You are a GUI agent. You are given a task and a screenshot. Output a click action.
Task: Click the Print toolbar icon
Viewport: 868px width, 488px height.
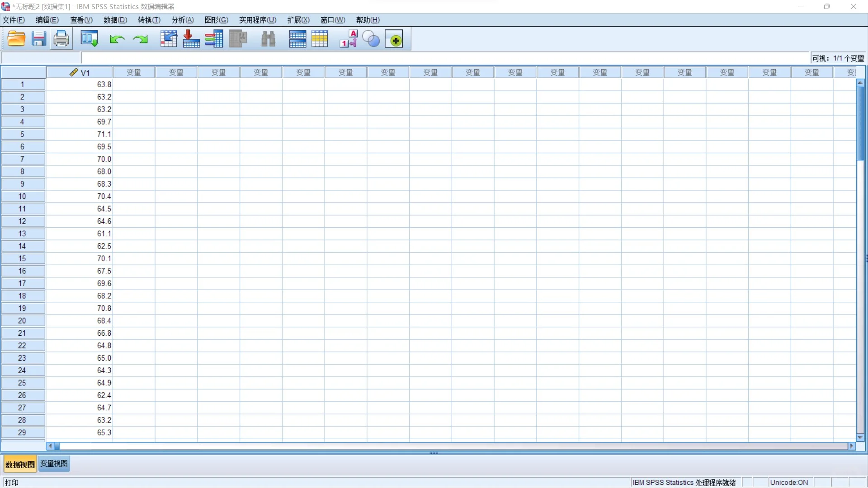tap(61, 39)
